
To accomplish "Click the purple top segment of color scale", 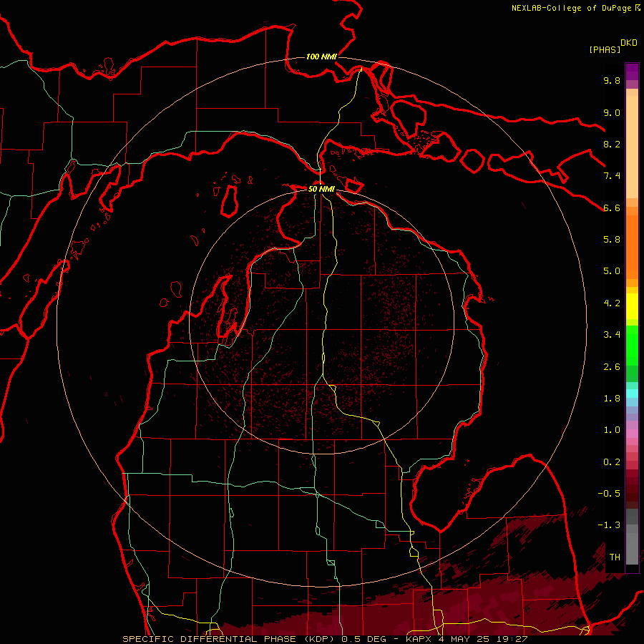I will [632, 72].
